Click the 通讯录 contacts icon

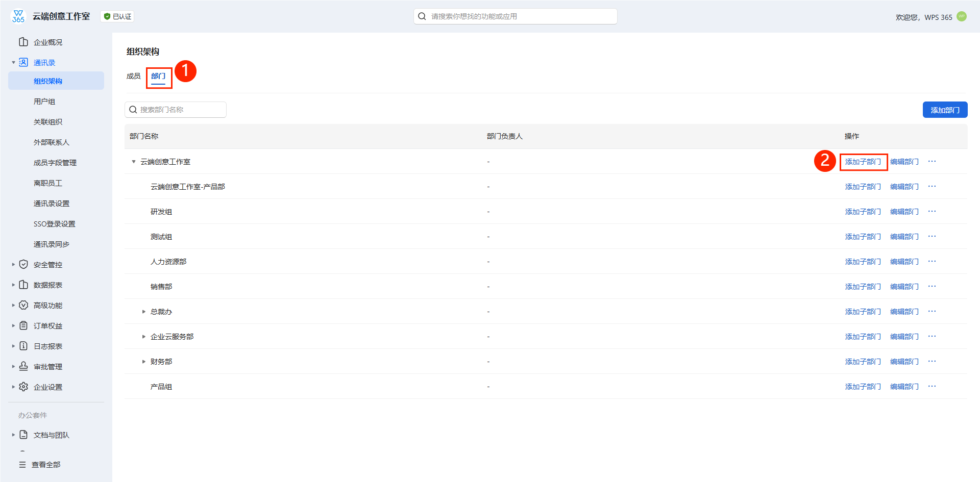tap(23, 62)
